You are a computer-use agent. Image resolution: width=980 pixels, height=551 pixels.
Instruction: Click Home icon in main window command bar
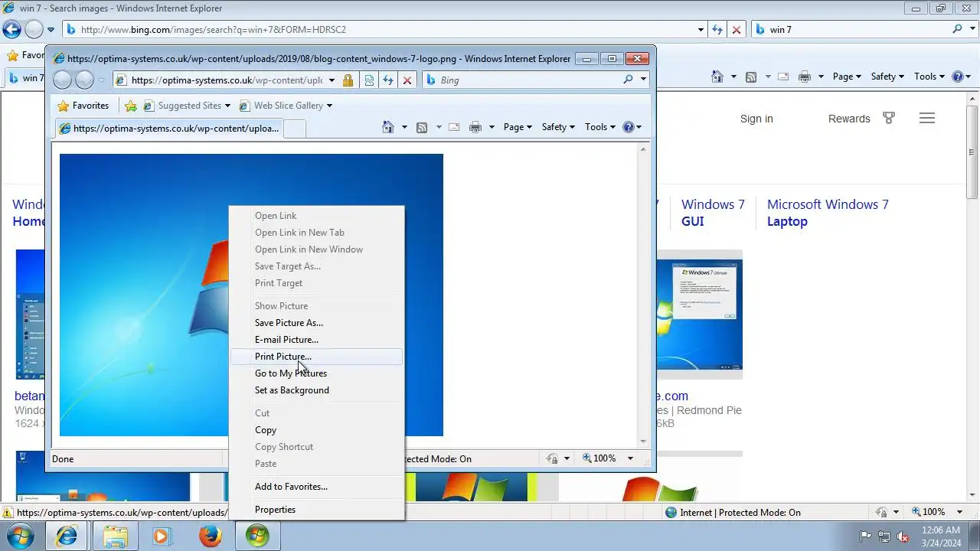coord(717,77)
